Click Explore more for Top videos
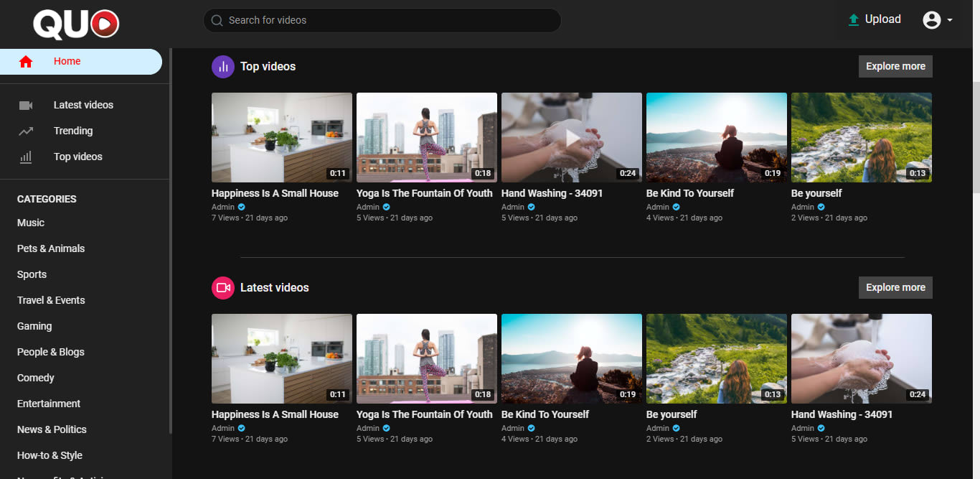Image resolution: width=980 pixels, height=479 pixels. [x=895, y=66]
